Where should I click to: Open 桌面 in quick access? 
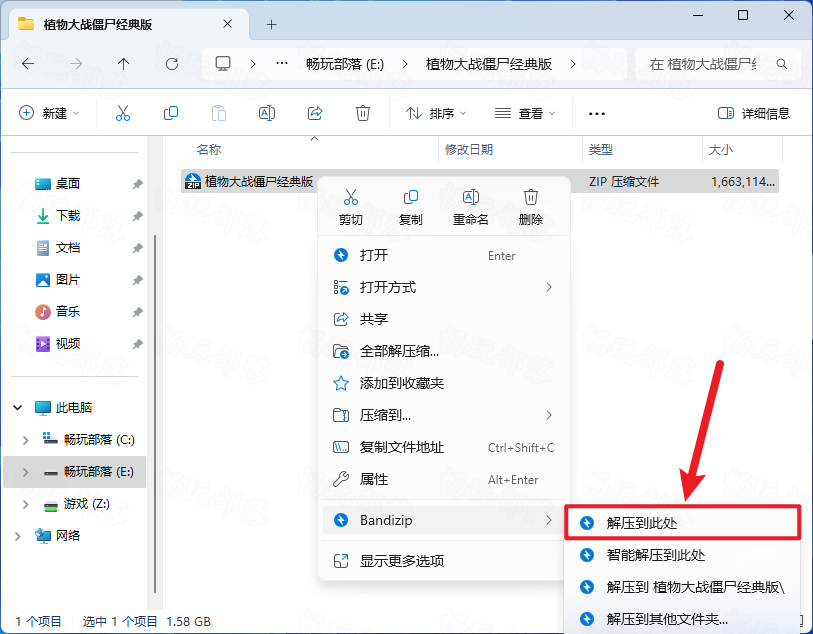tap(67, 184)
